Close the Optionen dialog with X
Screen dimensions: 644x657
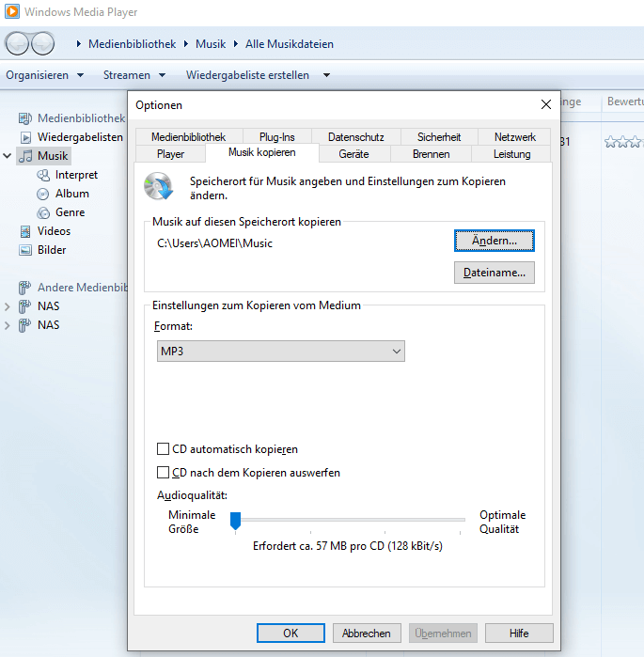[x=546, y=104]
